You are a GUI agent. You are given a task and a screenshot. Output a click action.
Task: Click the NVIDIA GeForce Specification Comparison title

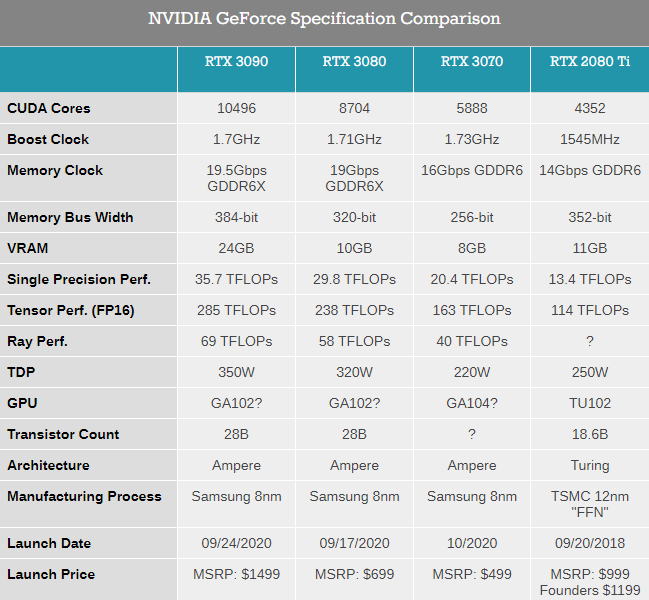pos(324,19)
